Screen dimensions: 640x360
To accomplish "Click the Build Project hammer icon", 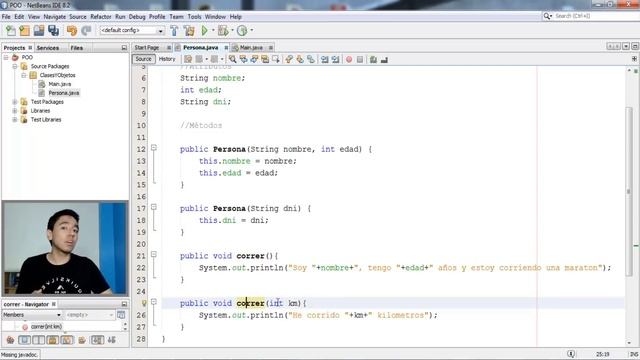I will 174,31.
